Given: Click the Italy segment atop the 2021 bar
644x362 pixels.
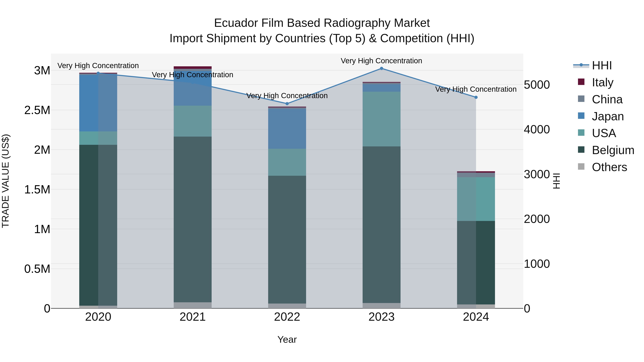Looking at the screenshot, I should pos(193,67).
